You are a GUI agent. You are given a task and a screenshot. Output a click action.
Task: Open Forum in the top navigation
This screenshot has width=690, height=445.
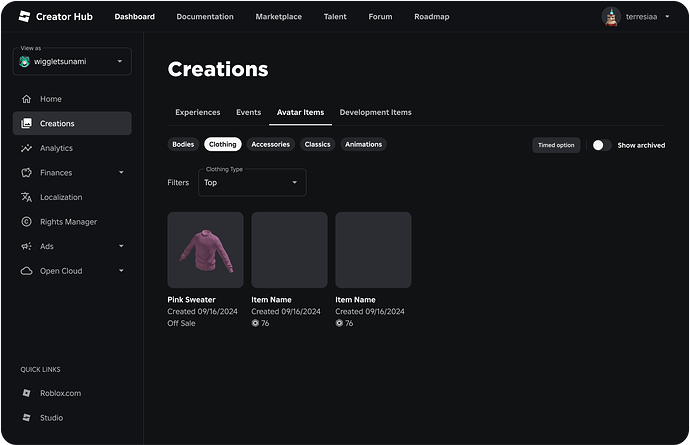(x=380, y=17)
